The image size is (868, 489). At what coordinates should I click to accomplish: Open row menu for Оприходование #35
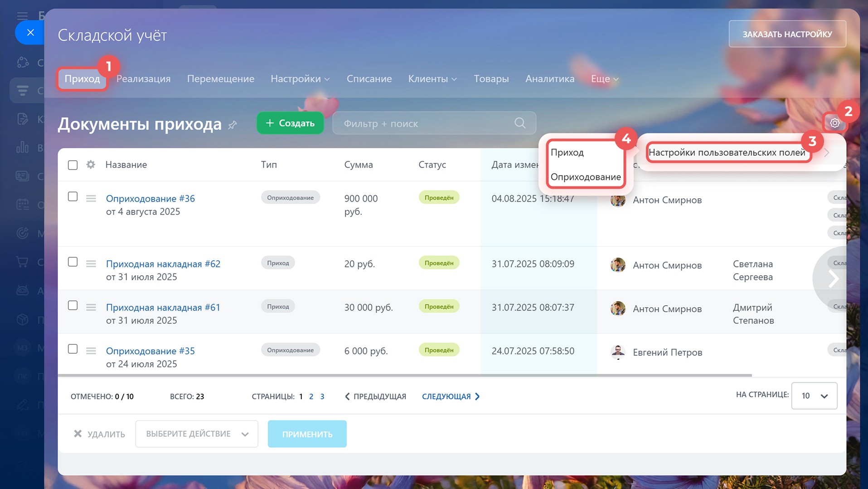91,351
